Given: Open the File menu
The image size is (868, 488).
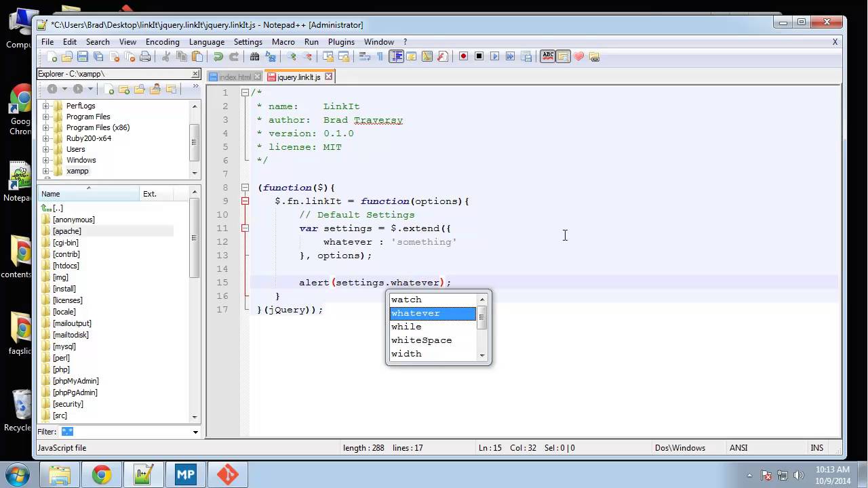Looking at the screenshot, I should (47, 42).
